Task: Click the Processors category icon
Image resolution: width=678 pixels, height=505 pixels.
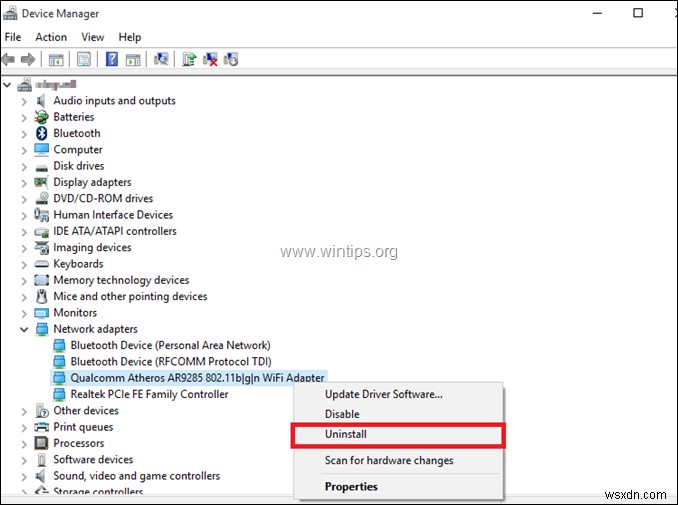Action: click(42, 443)
